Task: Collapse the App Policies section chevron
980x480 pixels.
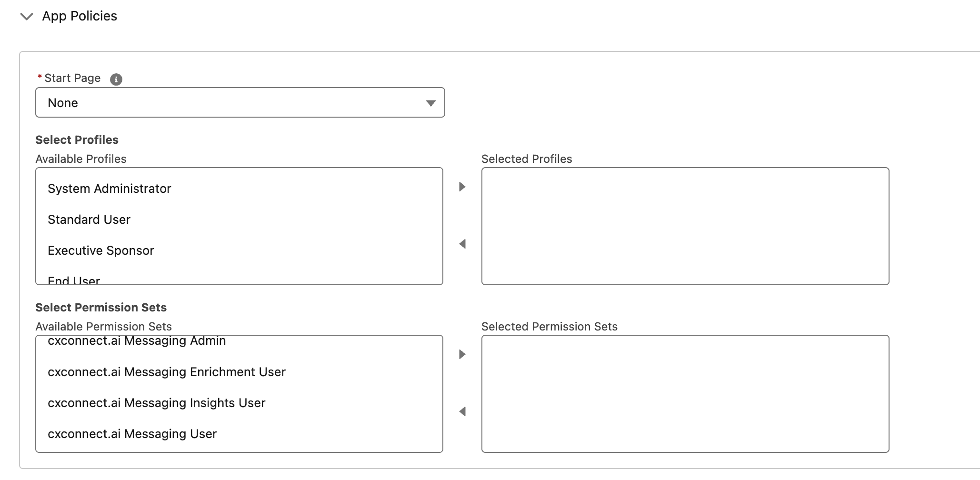Action: click(27, 17)
